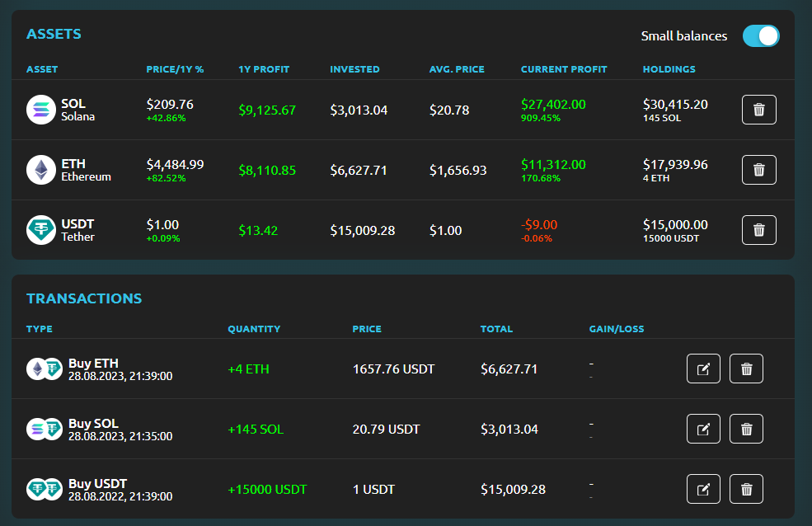Delete the Buy USDT transaction

pyautogui.click(x=746, y=488)
